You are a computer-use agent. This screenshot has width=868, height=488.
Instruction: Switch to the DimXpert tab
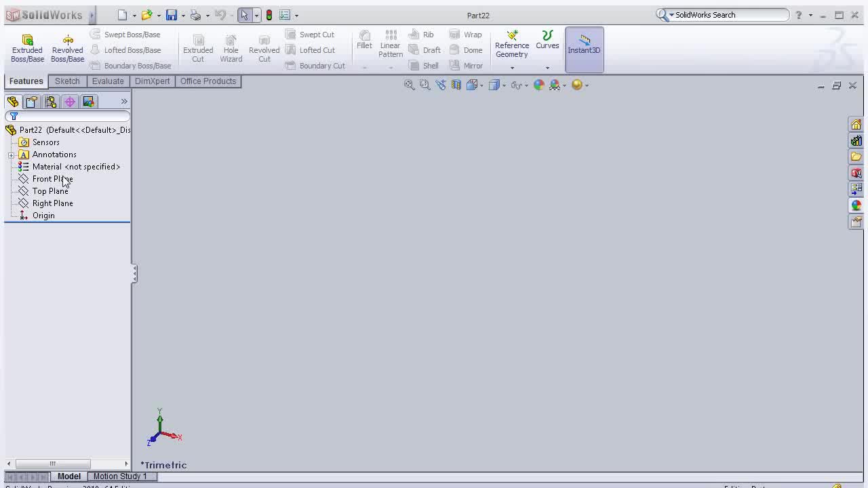pos(152,81)
